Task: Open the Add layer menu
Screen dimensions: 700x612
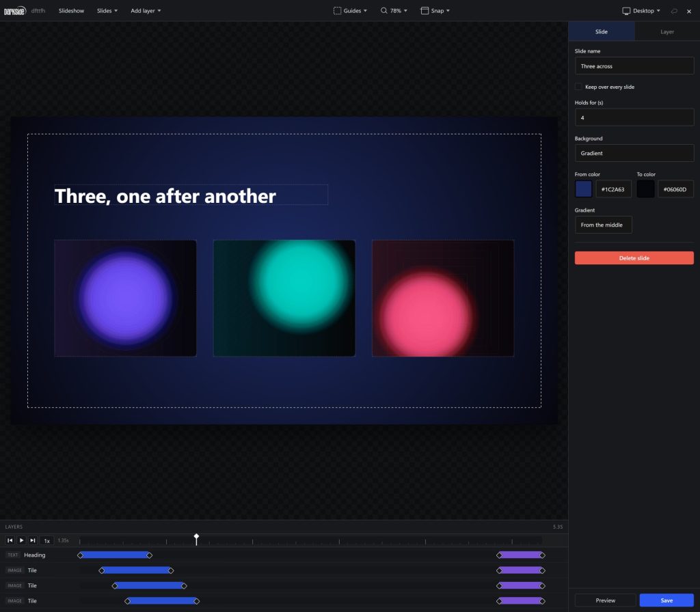Action: (x=146, y=11)
